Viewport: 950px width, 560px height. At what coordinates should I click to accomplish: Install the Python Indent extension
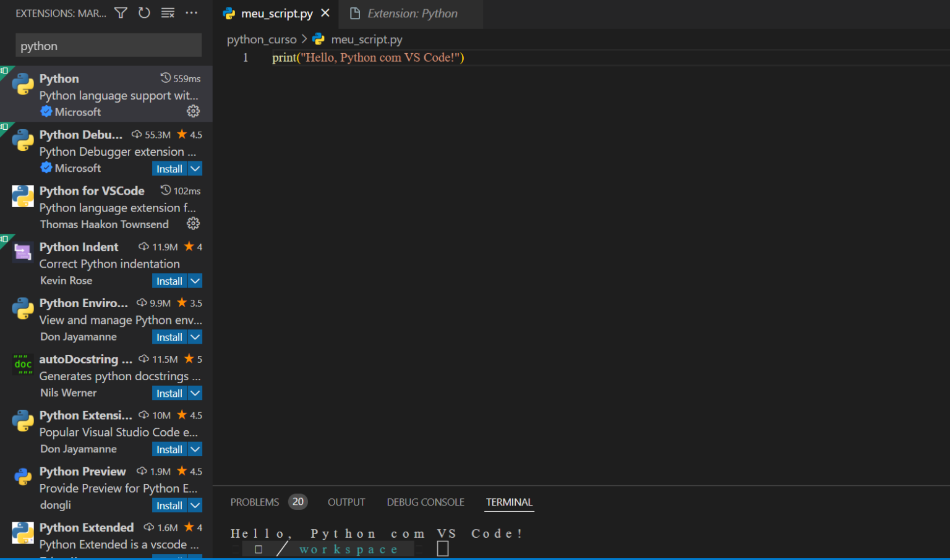(169, 281)
